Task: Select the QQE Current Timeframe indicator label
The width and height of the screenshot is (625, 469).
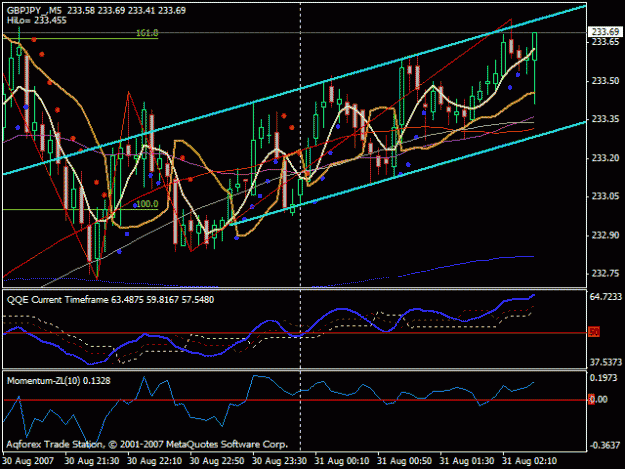Action: [x=110, y=300]
